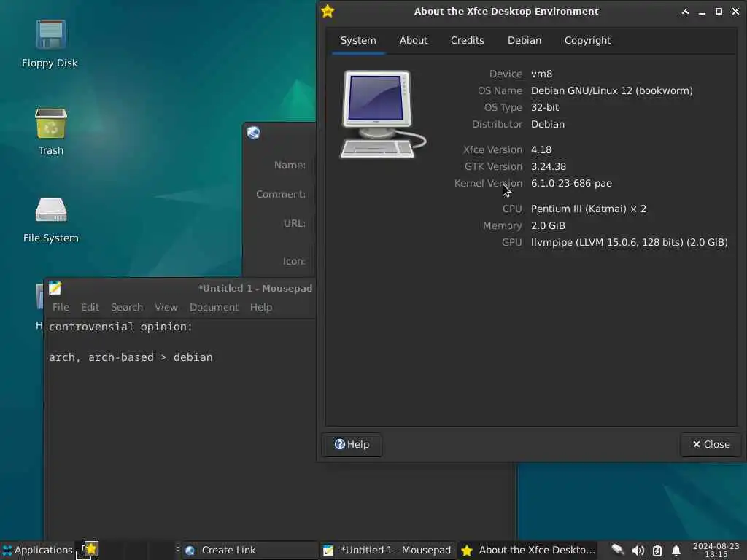Click the 'arch, arch-based > debian' text line
The width and height of the screenshot is (747, 560).
point(131,357)
